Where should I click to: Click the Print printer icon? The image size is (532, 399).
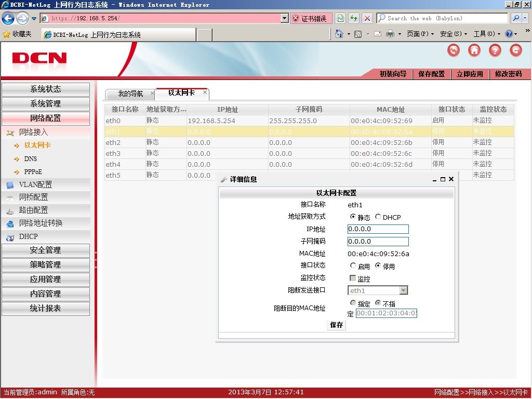tap(390, 34)
